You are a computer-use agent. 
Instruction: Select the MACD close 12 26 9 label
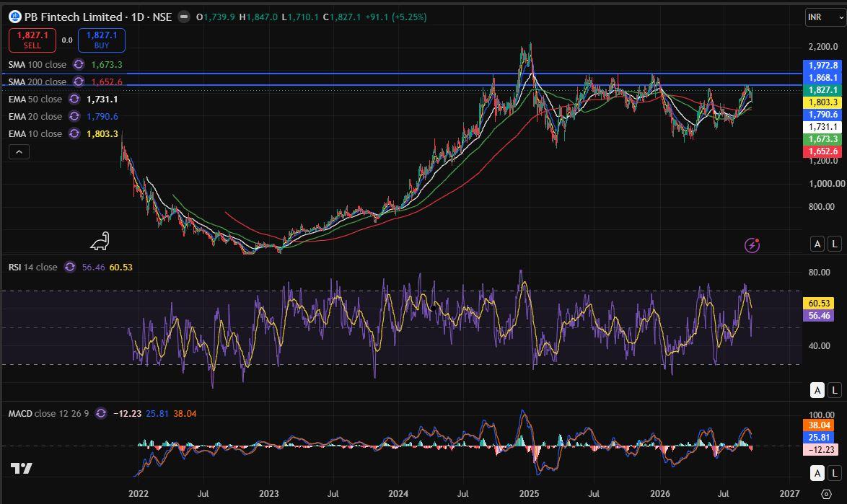[x=48, y=414]
